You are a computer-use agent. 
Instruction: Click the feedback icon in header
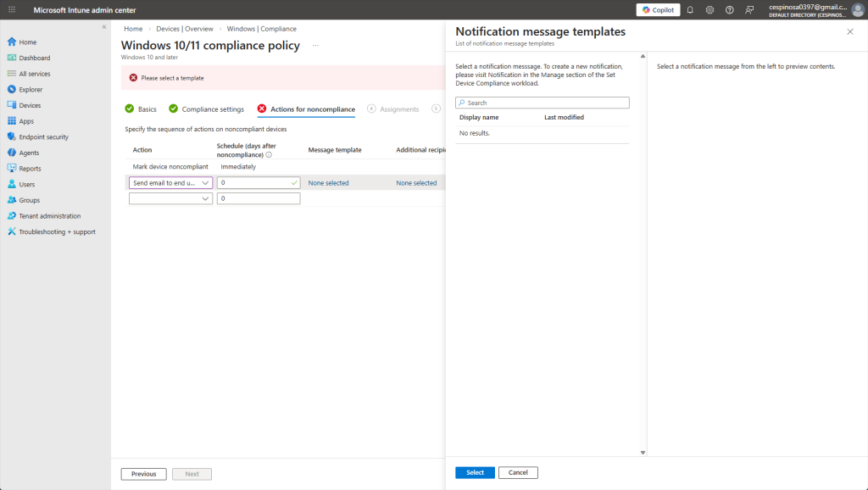coord(749,10)
